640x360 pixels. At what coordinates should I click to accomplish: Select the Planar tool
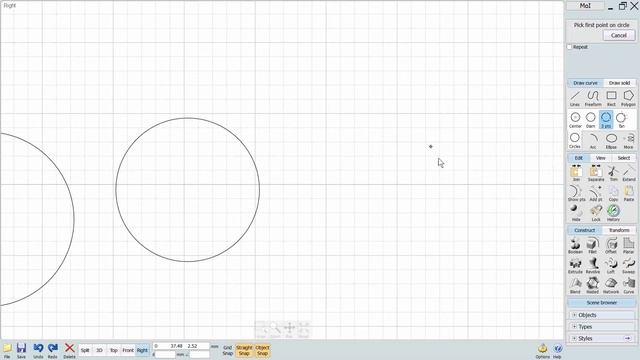click(629, 245)
